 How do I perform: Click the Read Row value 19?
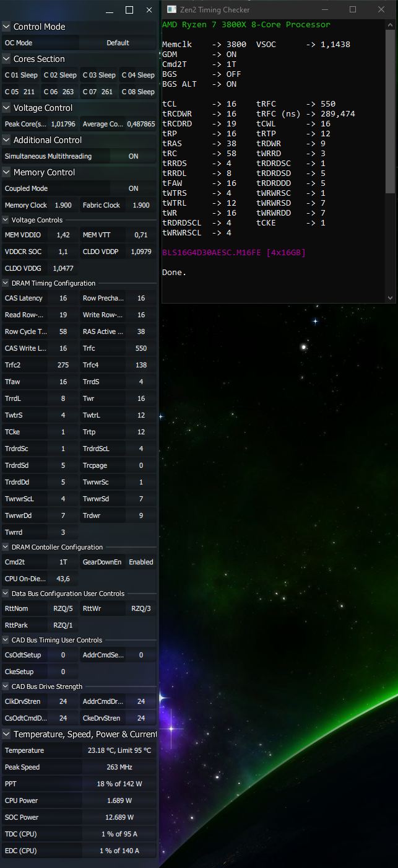click(63, 315)
